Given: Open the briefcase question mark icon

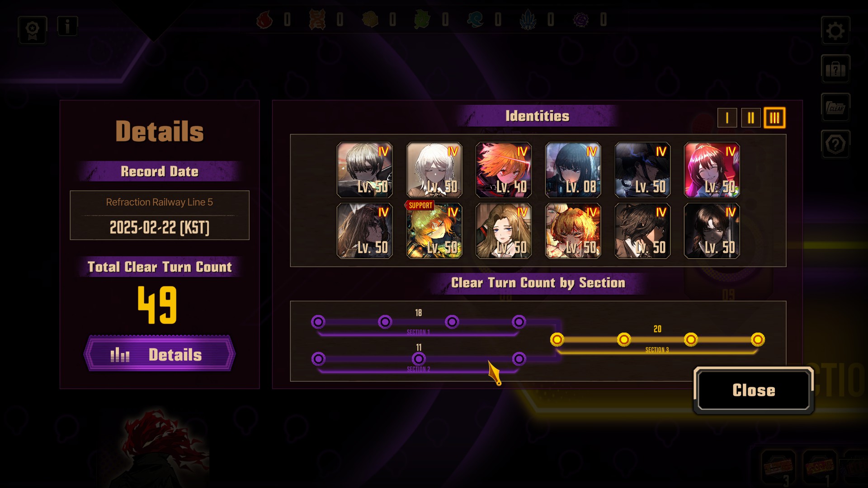Looking at the screenshot, I should [835, 69].
